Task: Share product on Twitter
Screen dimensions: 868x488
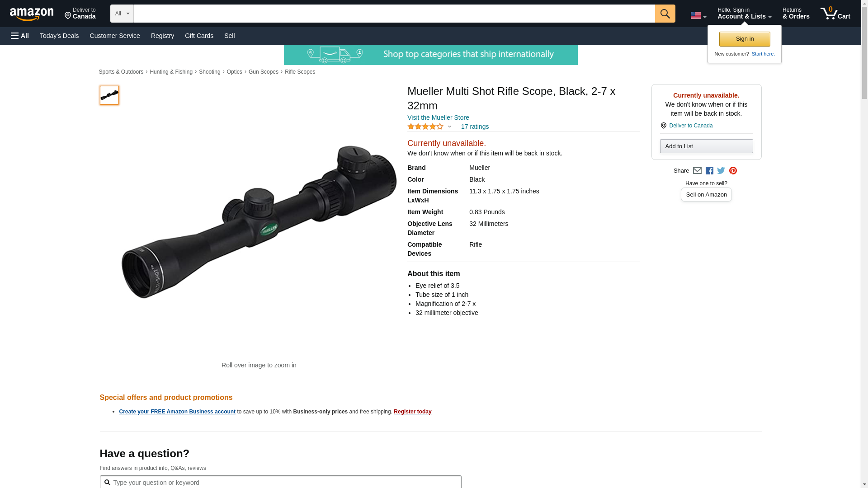Action: pyautogui.click(x=721, y=171)
